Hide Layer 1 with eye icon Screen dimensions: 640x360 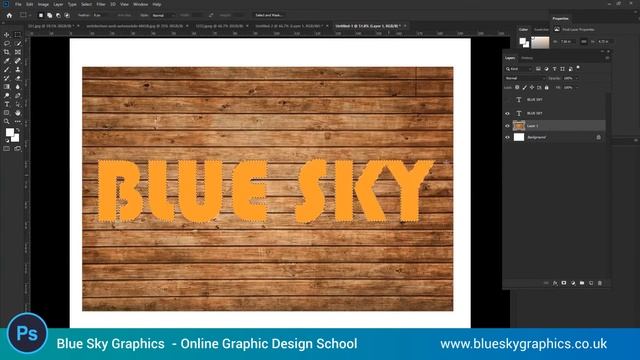[x=507, y=126]
